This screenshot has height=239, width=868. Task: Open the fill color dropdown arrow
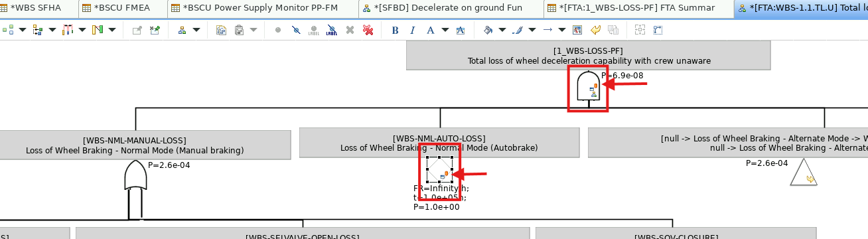[502, 30]
